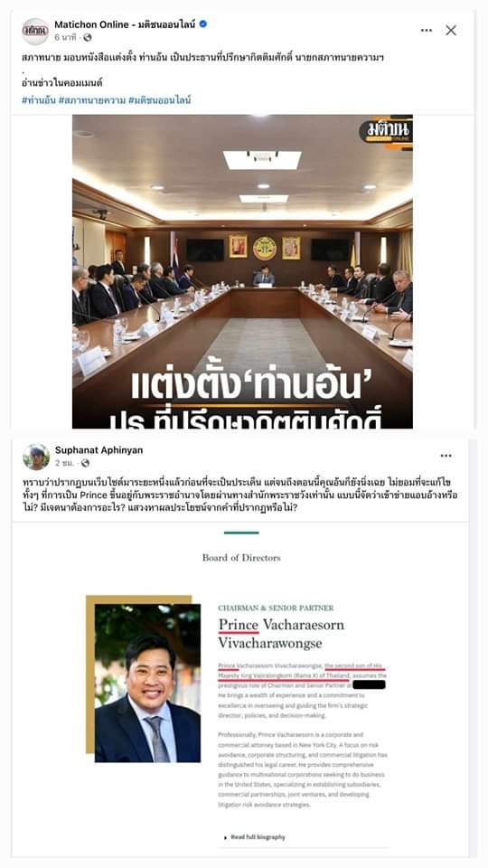The width and height of the screenshot is (488, 868).
Task: Open the Matichon Online page avatar
Action: pos(35,31)
